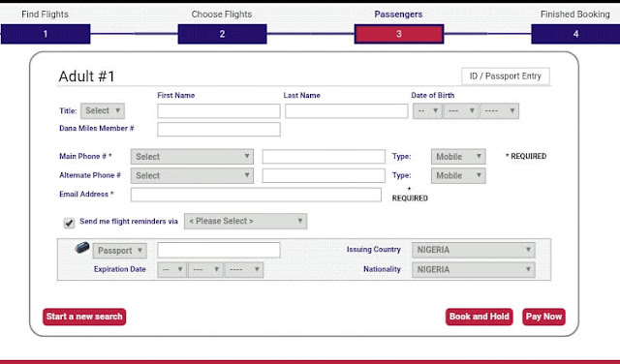The height and width of the screenshot is (364, 620).
Task: Open the Date of Birth day dropdown
Action: (428, 111)
